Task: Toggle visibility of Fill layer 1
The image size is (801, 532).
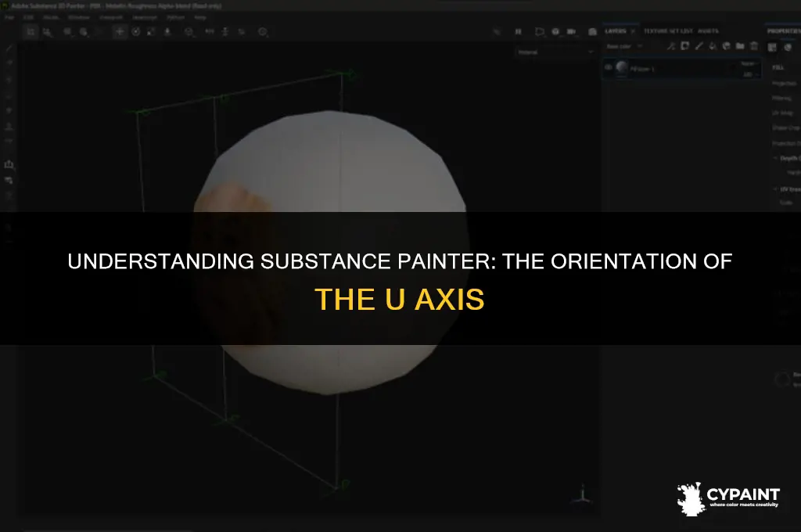Action: pyautogui.click(x=609, y=67)
